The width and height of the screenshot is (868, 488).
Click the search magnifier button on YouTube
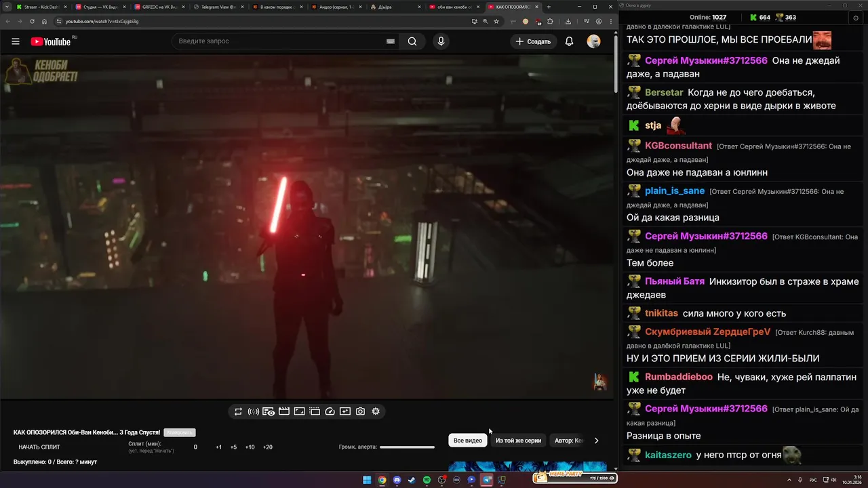[412, 41]
